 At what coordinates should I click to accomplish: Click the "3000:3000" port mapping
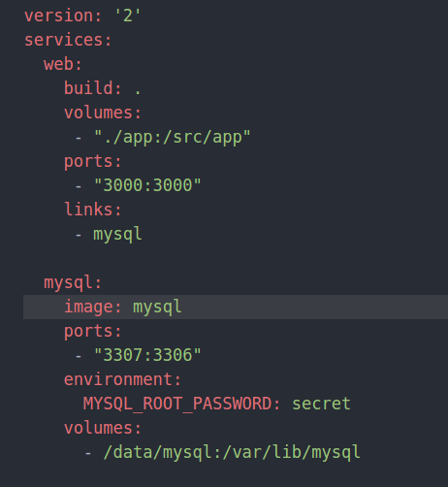147,185
